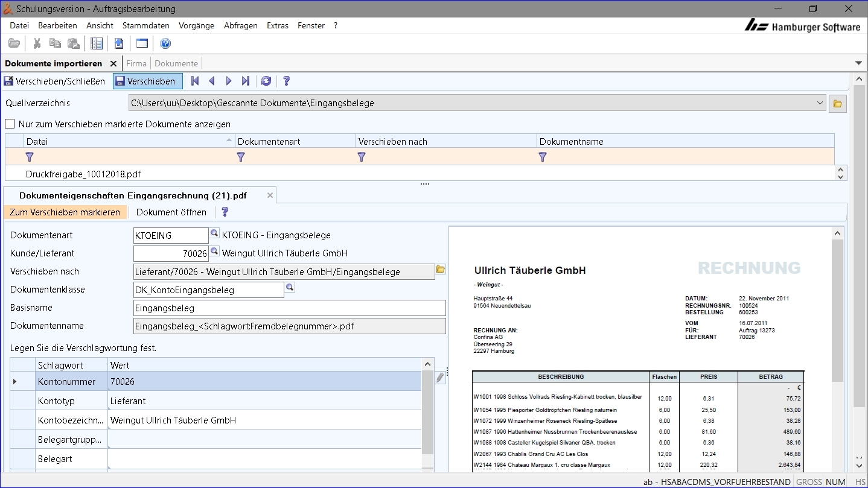
Task: Open the Stammdaten menu
Action: pos(145,26)
